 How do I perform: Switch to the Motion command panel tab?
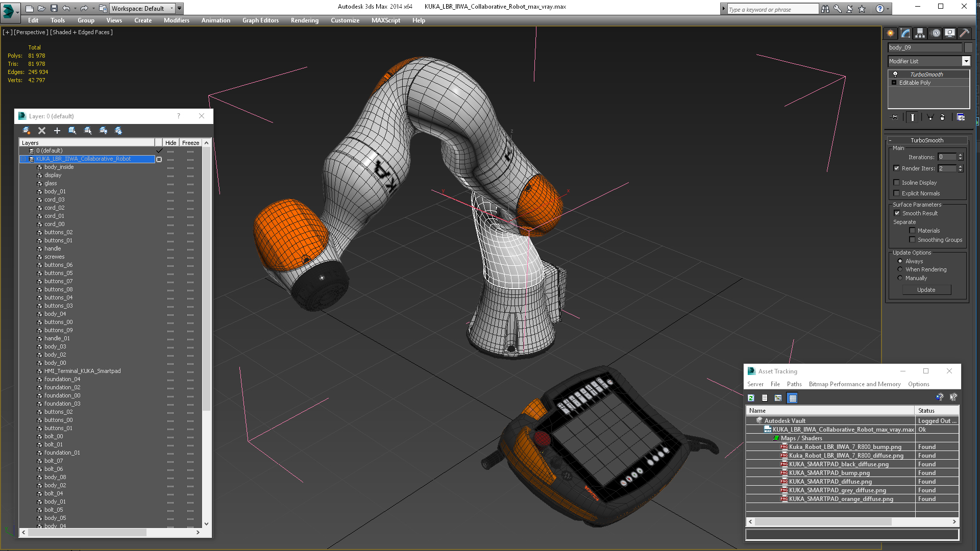[x=935, y=33]
